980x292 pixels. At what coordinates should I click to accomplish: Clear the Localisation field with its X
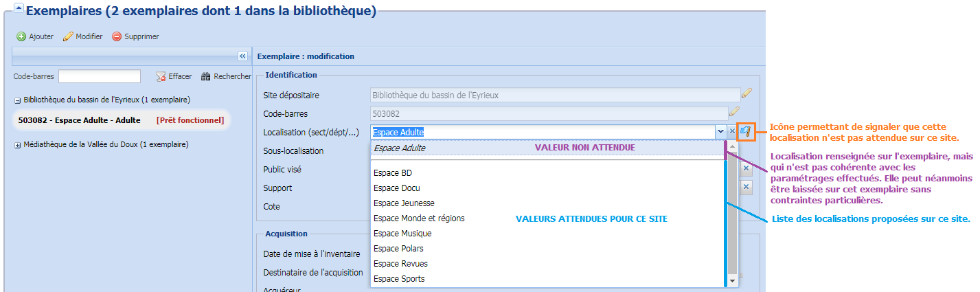[x=732, y=131]
